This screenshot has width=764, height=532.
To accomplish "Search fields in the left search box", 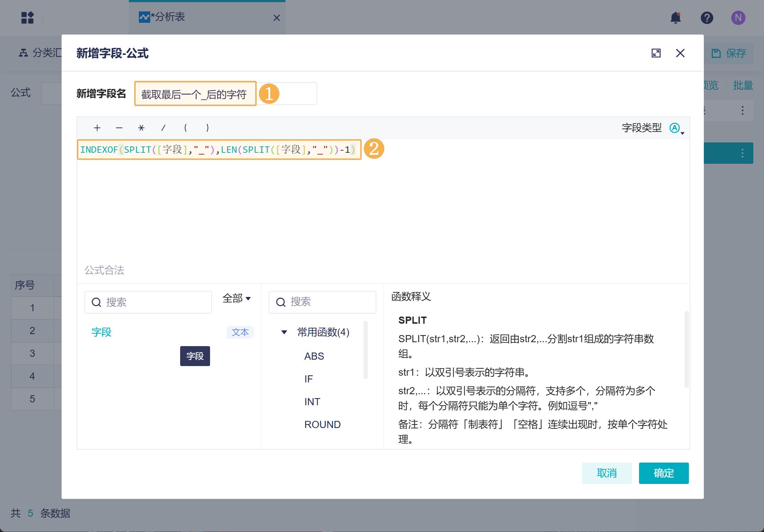I will pyautogui.click(x=148, y=302).
